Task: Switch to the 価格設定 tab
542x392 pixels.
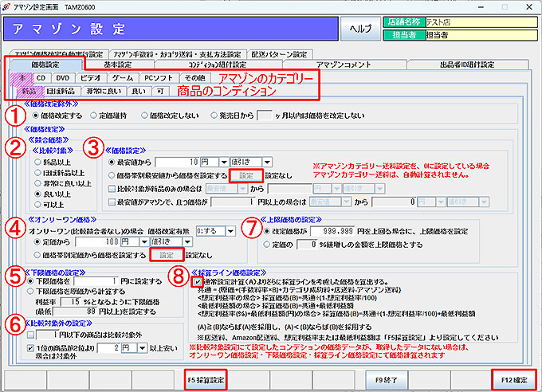Action: coord(45,65)
